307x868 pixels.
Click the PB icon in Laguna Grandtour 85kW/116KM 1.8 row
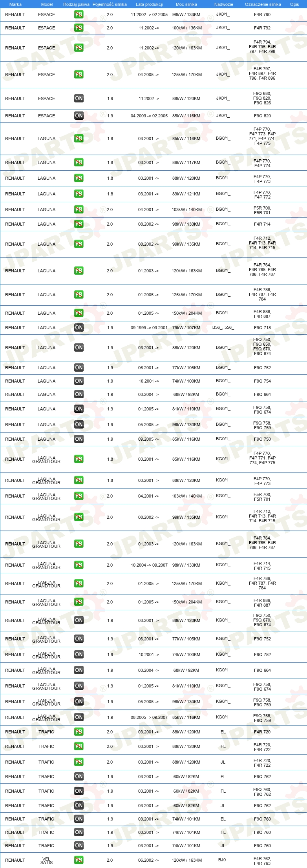point(79,459)
